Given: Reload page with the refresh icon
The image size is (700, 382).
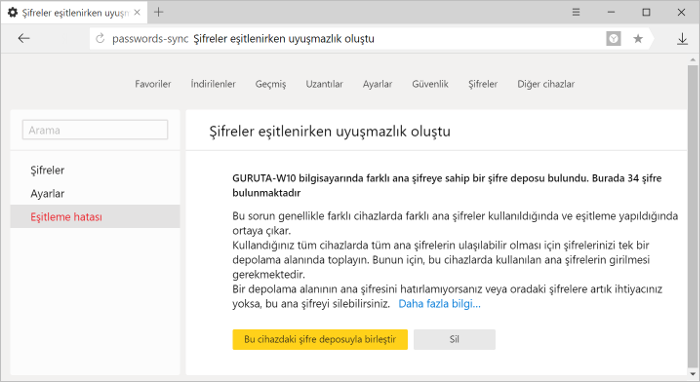Looking at the screenshot, I should [x=100, y=39].
